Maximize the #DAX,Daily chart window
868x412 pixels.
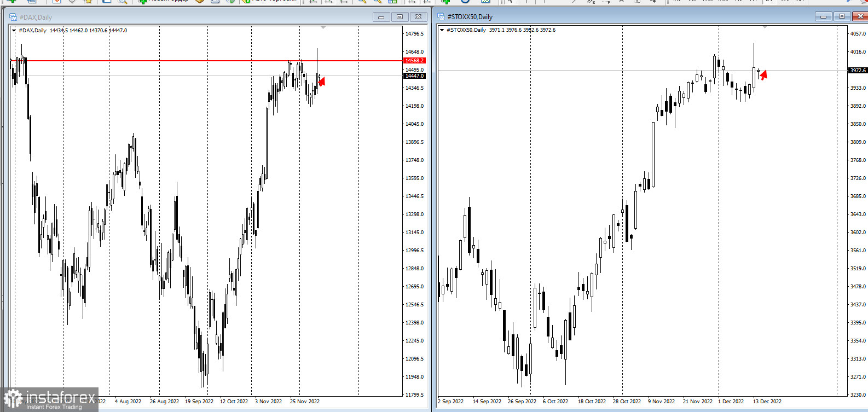click(400, 17)
